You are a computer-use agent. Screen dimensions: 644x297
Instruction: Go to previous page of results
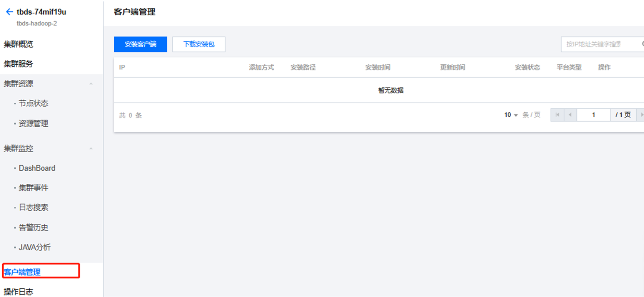point(570,115)
